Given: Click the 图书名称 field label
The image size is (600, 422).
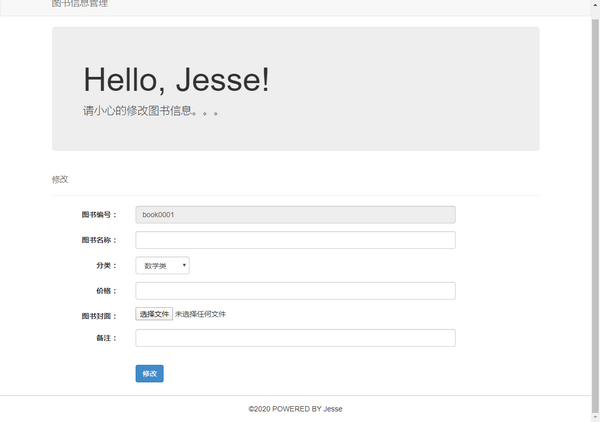Looking at the screenshot, I should click(x=99, y=240).
